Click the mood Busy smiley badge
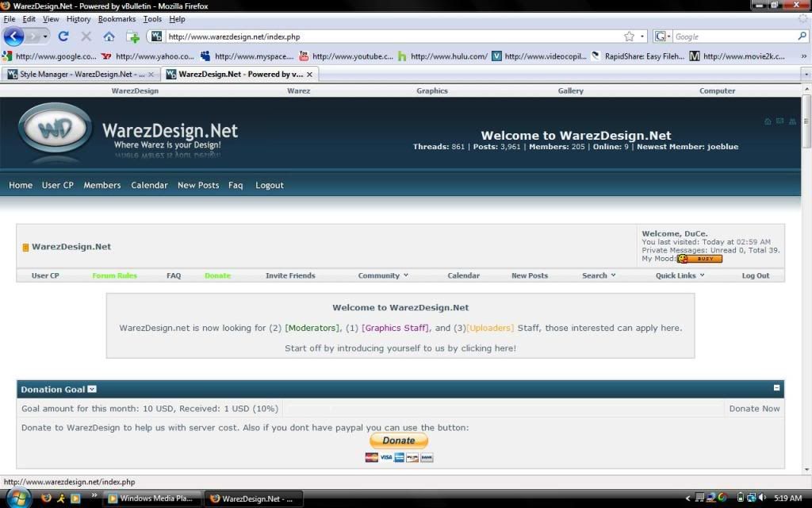812x508 pixels. pos(699,258)
